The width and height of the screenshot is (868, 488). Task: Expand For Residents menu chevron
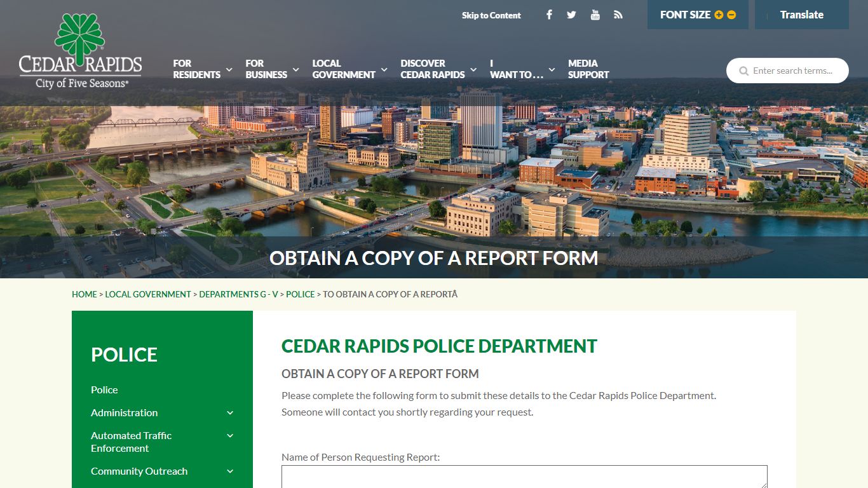(x=229, y=69)
